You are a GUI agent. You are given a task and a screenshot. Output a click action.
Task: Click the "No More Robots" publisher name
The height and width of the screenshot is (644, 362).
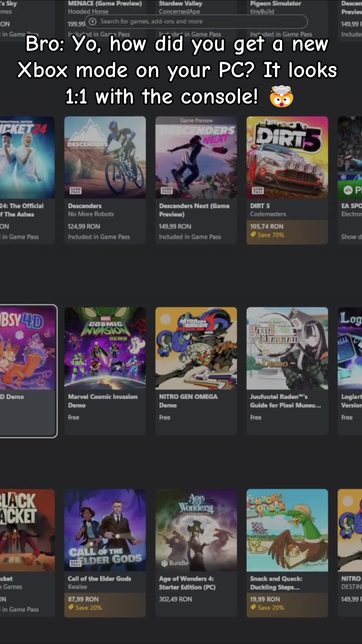(x=91, y=214)
